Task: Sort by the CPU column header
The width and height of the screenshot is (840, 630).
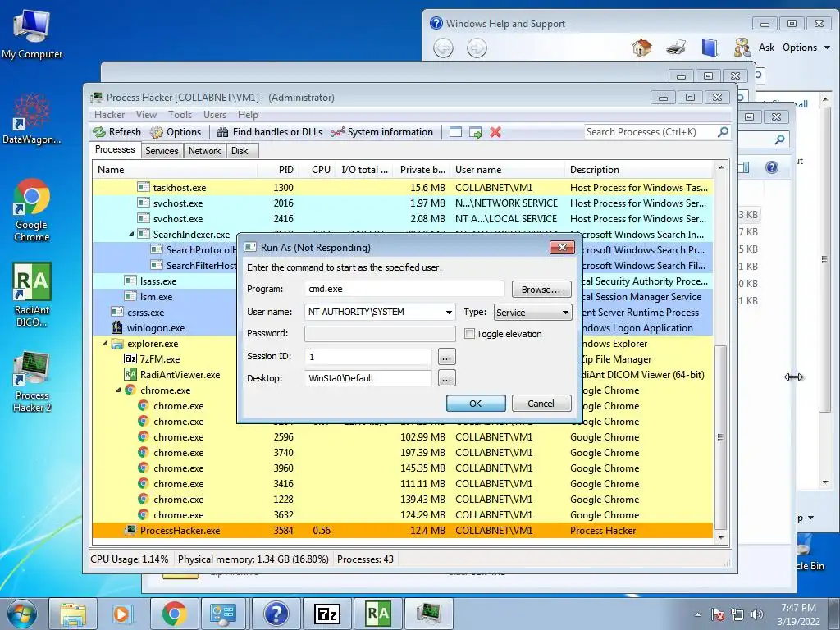Action: click(317, 170)
